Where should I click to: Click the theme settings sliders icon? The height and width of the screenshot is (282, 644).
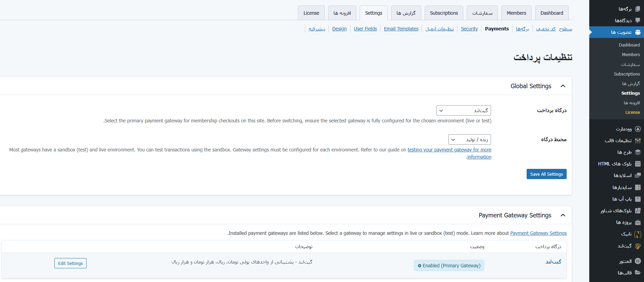coord(637,140)
